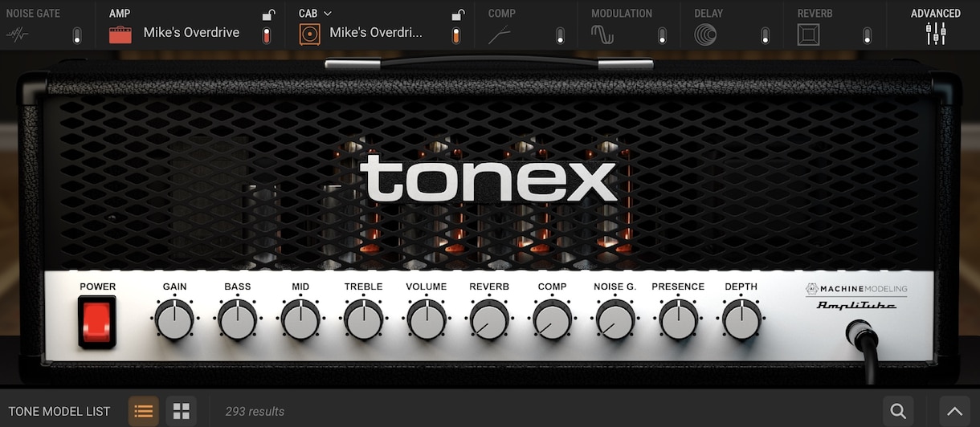Select the DELAY section tab
This screenshot has width=980, height=427.
708,14
